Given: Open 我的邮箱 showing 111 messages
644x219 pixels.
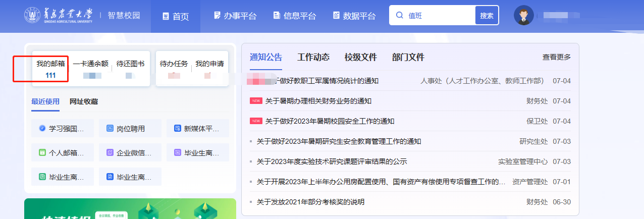Looking at the screenshot, I should pyautogui.click(x=50, y=69).
